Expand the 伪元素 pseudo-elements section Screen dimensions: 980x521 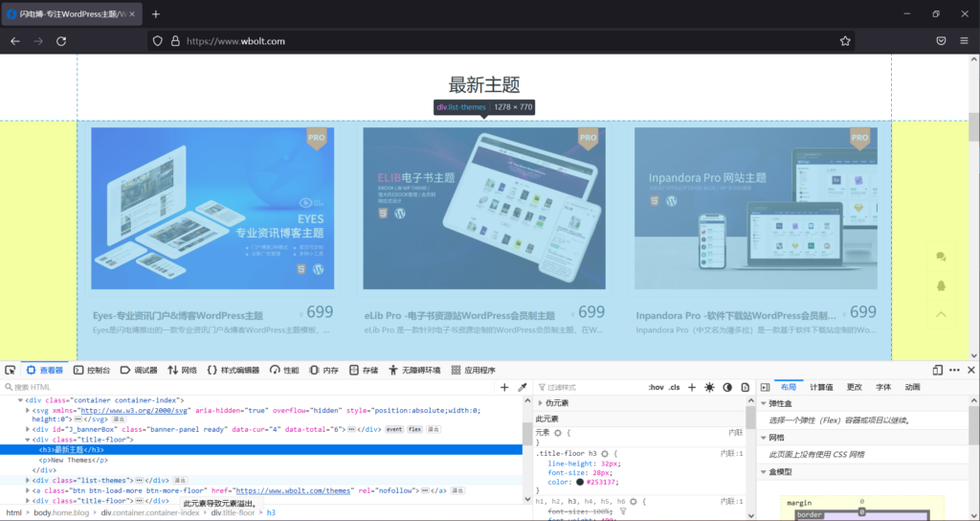tap(539, 403)
